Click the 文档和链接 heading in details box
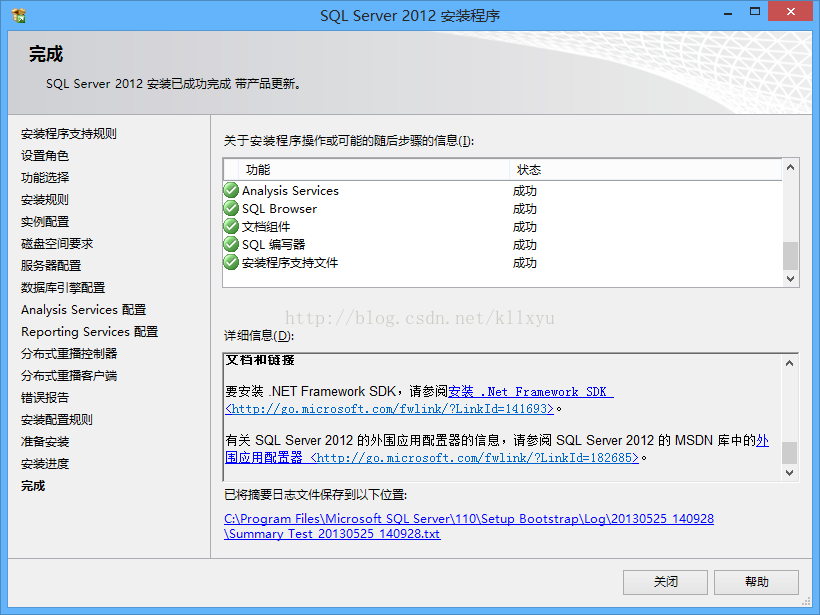 [x=260, y=360]
